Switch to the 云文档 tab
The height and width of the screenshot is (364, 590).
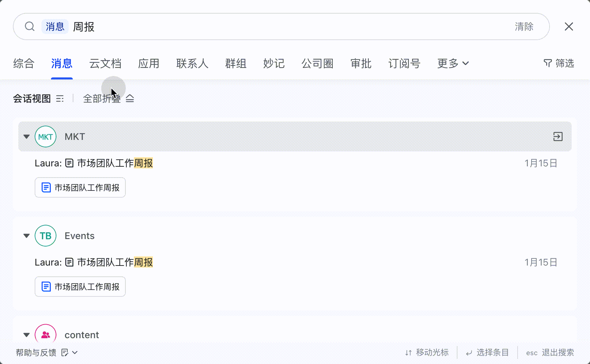[x=105, y=63]
